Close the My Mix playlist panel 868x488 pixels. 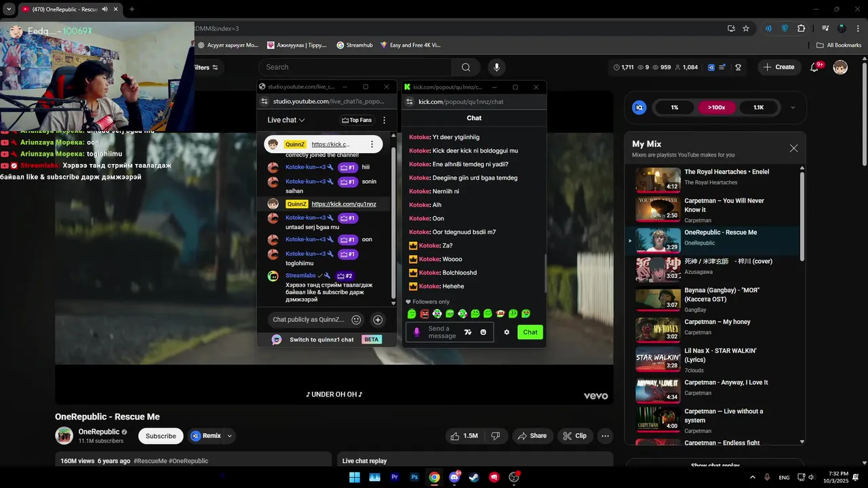tap(793, 148)
